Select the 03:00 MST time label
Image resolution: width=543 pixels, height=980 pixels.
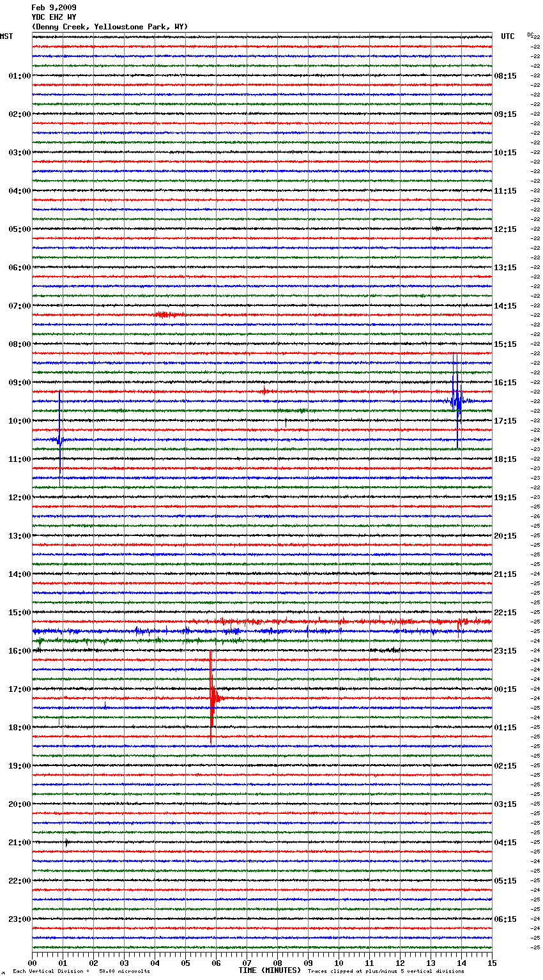[x=20, y=153]
